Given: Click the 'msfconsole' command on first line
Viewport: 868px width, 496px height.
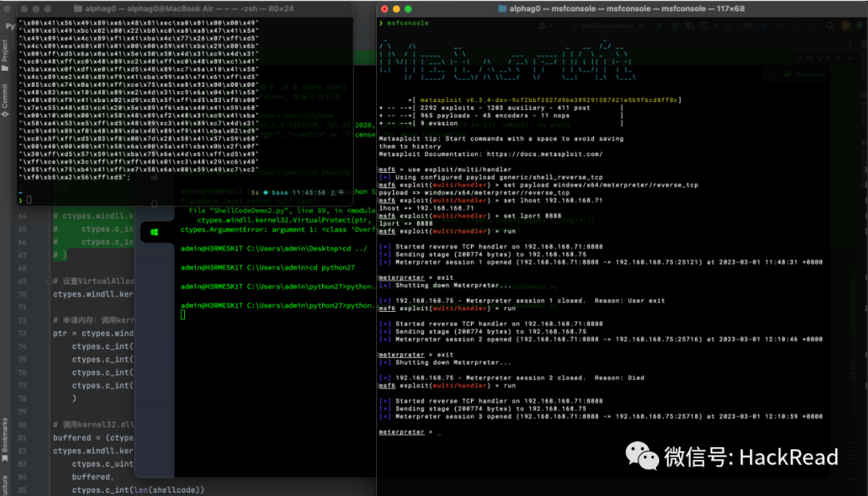Looking at the screenshot, I should (x=407, y=23).
